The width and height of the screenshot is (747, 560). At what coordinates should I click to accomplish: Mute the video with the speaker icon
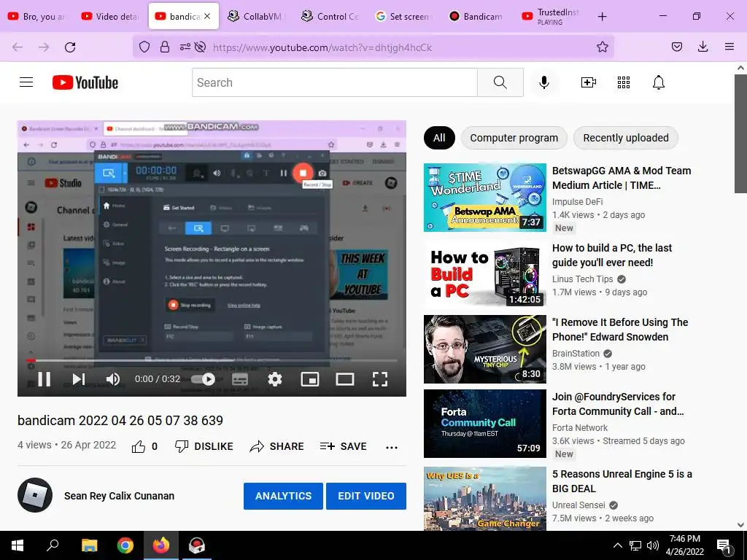coord(113,379)
